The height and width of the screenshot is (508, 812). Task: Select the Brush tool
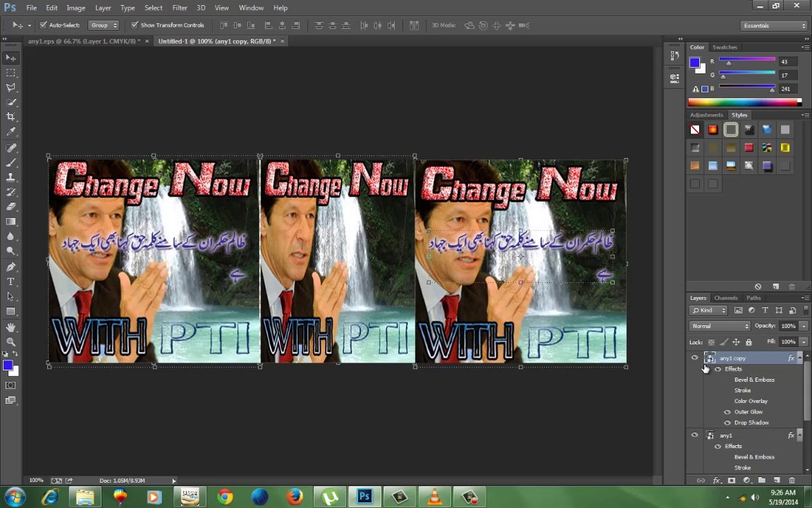pyautogui.click(x=11, y=162)
